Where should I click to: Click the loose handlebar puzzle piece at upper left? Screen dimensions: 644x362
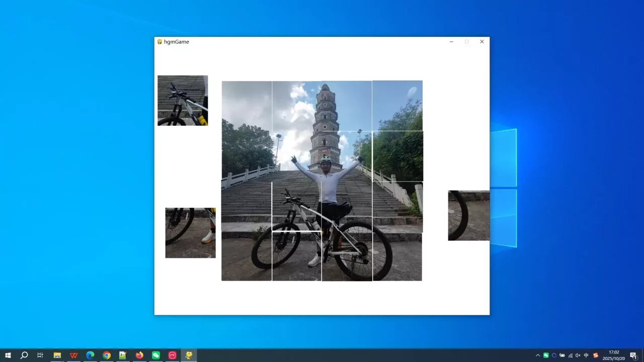[x=183, y=101]
